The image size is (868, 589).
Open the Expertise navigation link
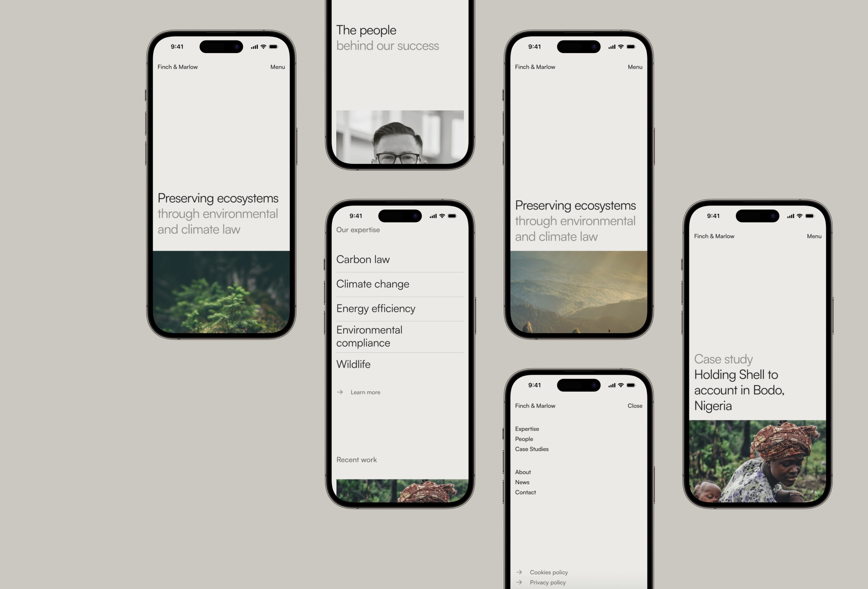[527, 429]
